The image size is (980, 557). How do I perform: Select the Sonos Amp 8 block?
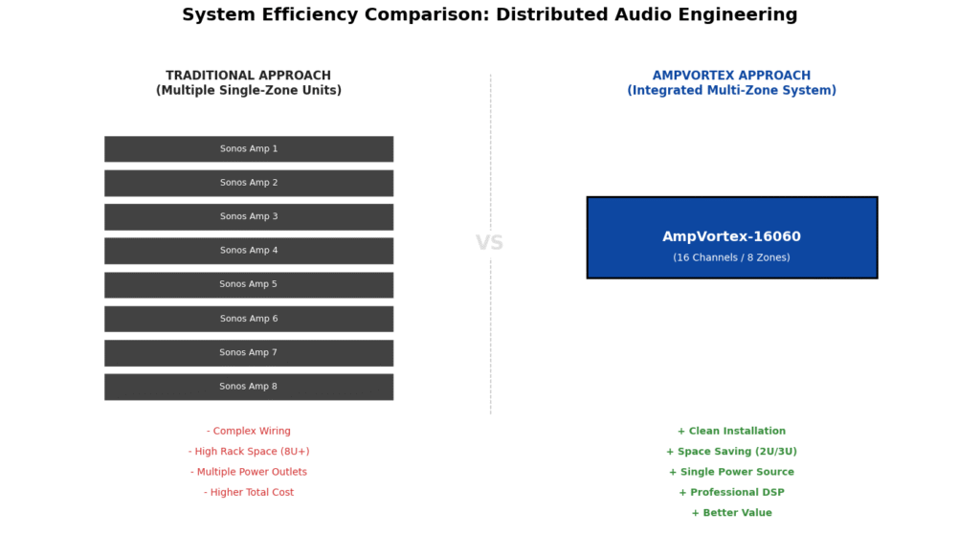click(248, 386)
